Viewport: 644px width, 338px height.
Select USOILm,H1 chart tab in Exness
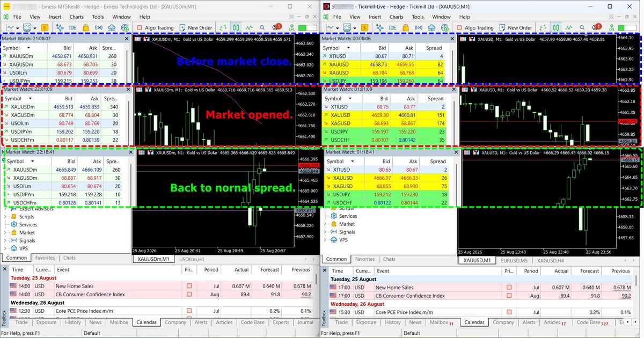point(192,259)
